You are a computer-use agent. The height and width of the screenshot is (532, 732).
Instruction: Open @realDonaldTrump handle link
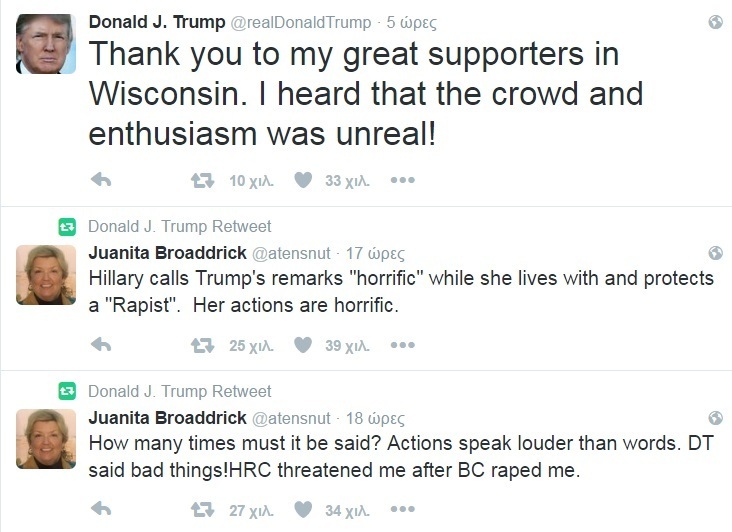[301, 22]
